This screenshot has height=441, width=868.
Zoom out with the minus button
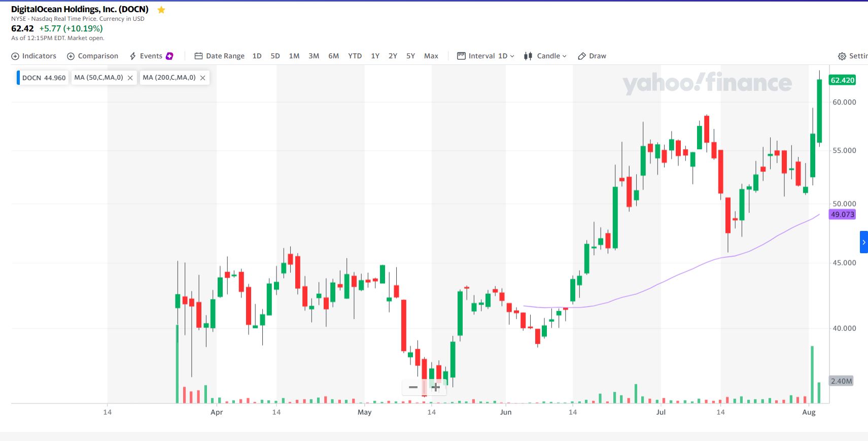[x=413, y=387]
